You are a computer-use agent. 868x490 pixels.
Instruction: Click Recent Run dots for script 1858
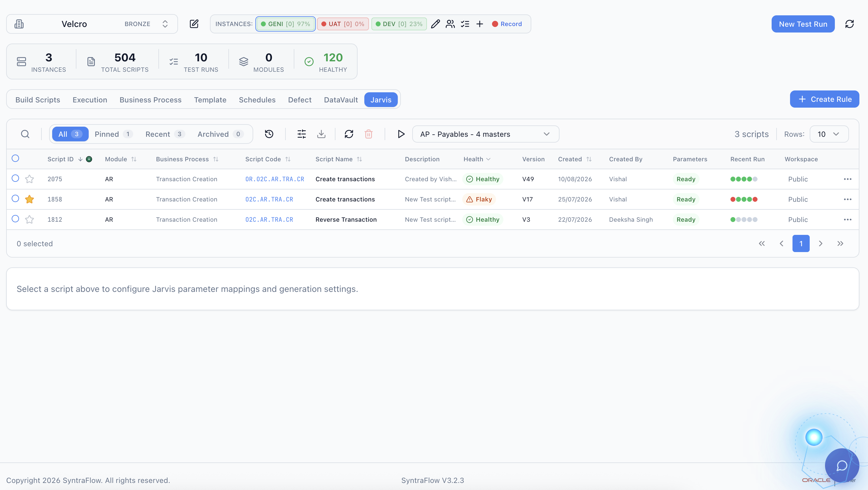744,199
